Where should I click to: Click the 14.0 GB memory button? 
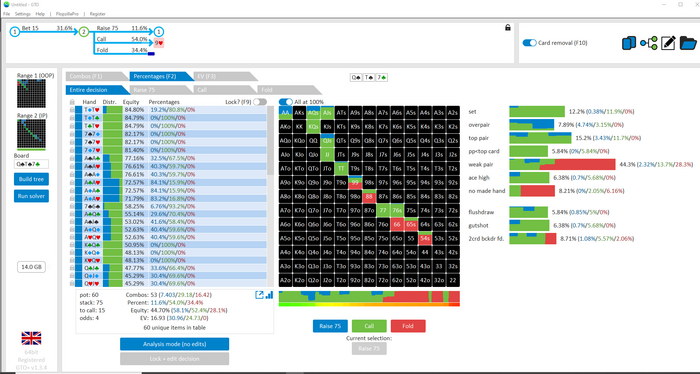click(31, 267)
